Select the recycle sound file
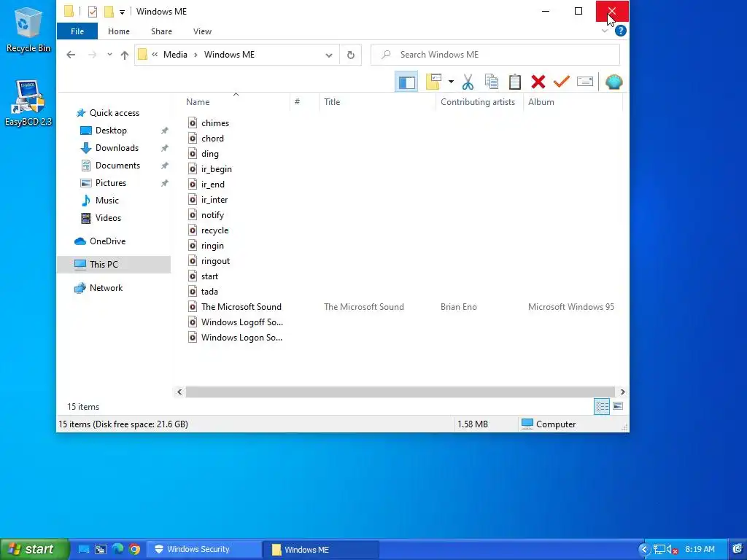Viewport: 747px width, 560px height. [x=214, y=230]
